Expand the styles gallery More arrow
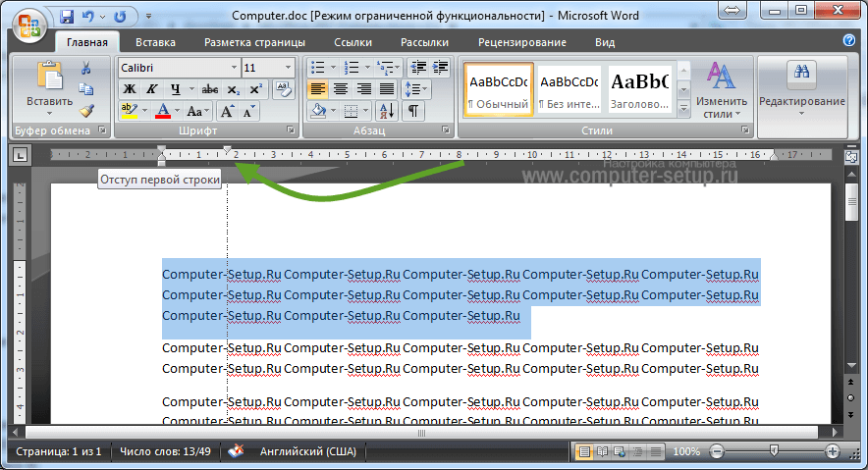The width and height of the screenshot is (868, 470). pyautogui.click(x=683, y=109)
